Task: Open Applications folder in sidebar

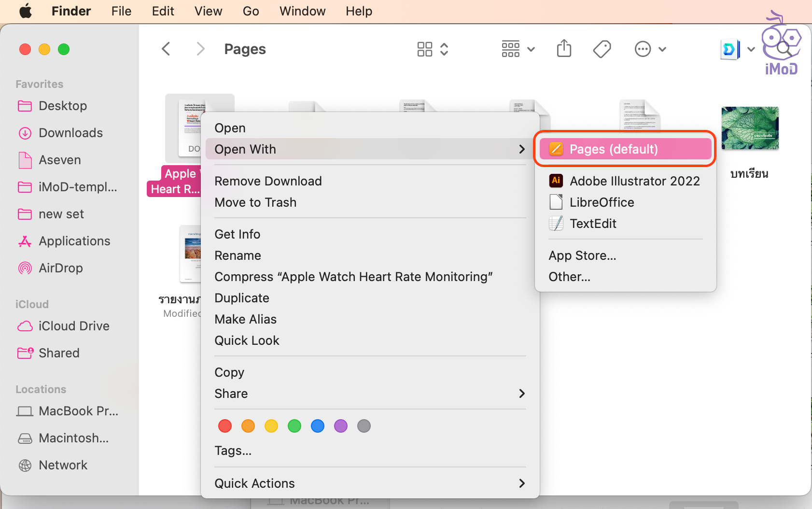Action: coord(74,241)
